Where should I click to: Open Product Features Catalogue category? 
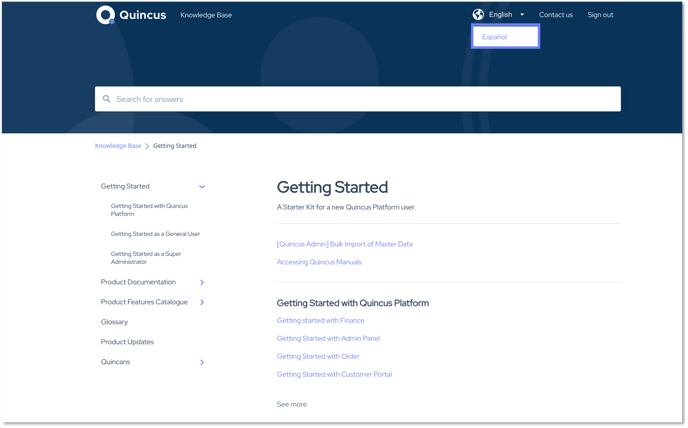click(x=144, y=302)
